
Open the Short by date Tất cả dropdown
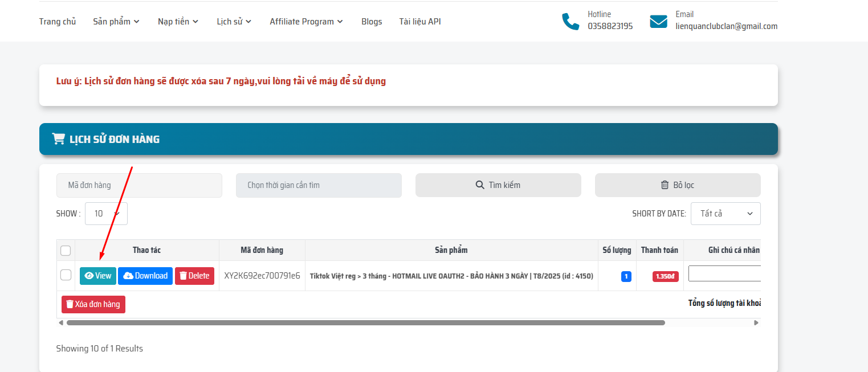tap(725, 214)
